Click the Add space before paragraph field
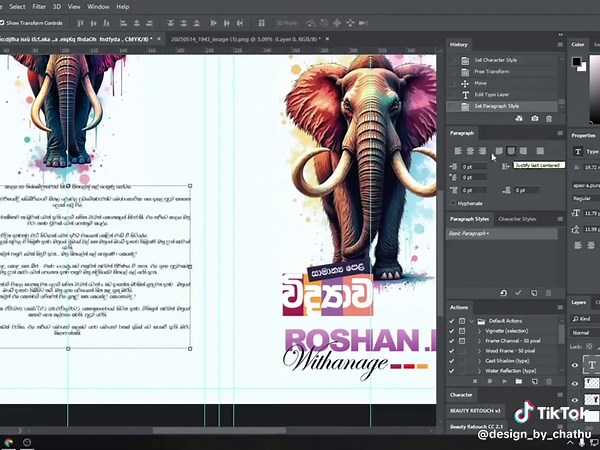Viewport: 600px width, 450px height. pyautogui.click(x=474, y=190)
